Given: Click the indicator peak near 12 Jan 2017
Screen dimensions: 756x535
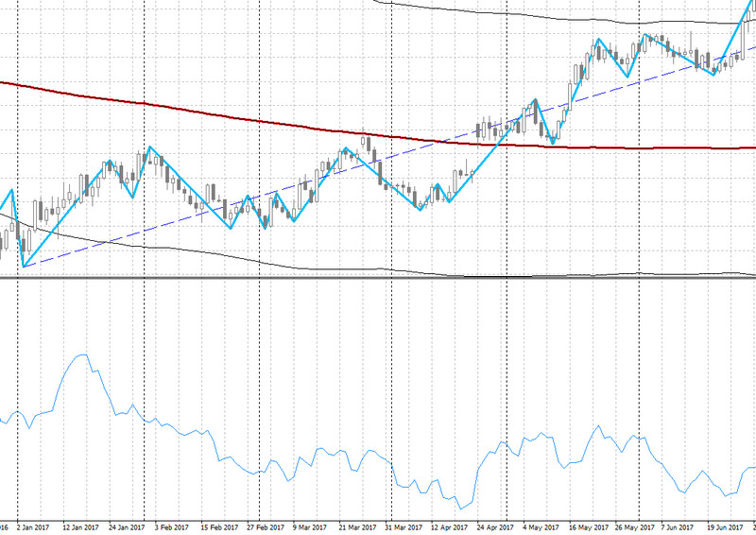Looking at the screenshot, I should 82,355.
